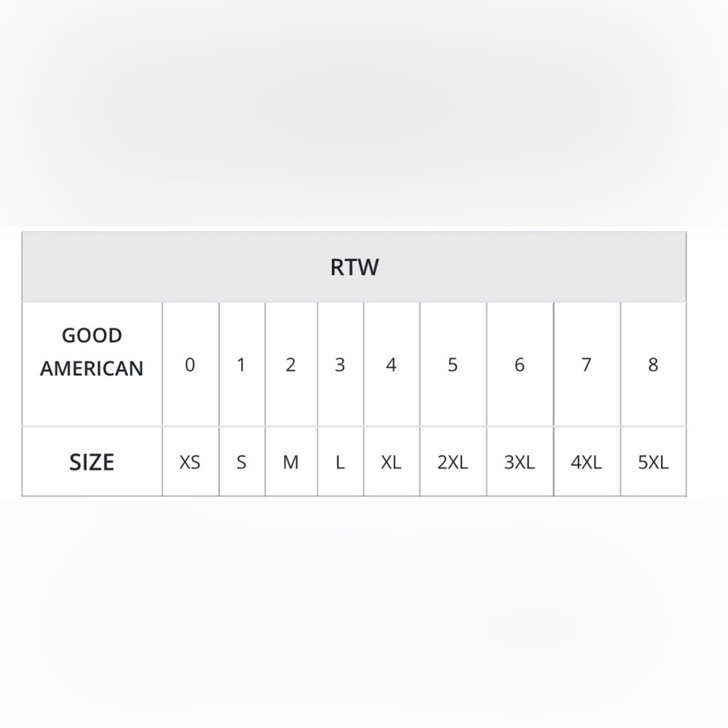Select the XL size cell
The width and height of the screenshot is (728, 728).
click(x=392, y=462)
